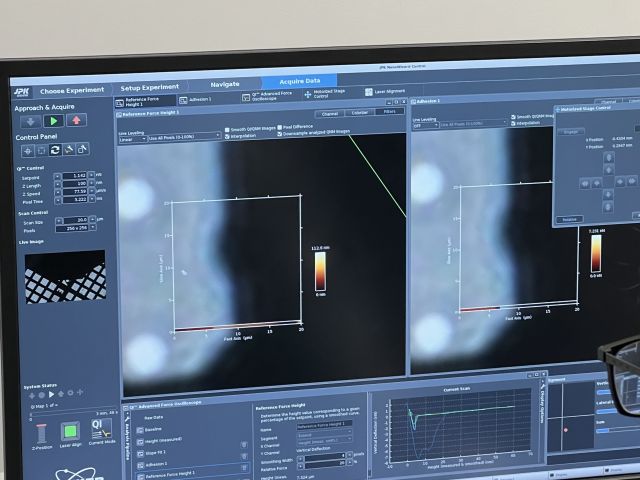Click the Colorbar button

pos(360,112)
